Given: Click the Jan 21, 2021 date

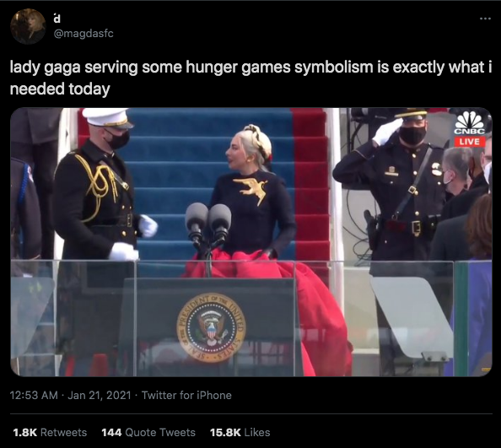Looking at the screenshot, I should 100,396.
